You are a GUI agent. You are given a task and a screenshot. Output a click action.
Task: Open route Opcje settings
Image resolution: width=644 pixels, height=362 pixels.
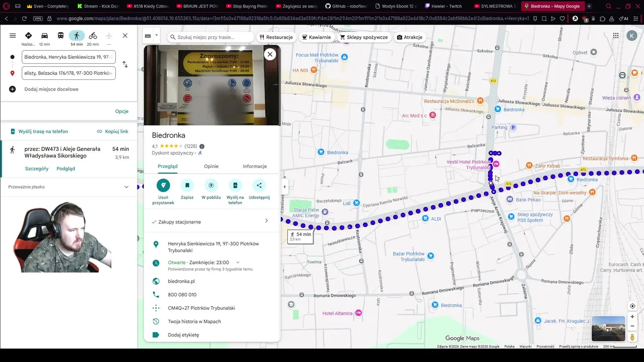(x=122, y=111)
